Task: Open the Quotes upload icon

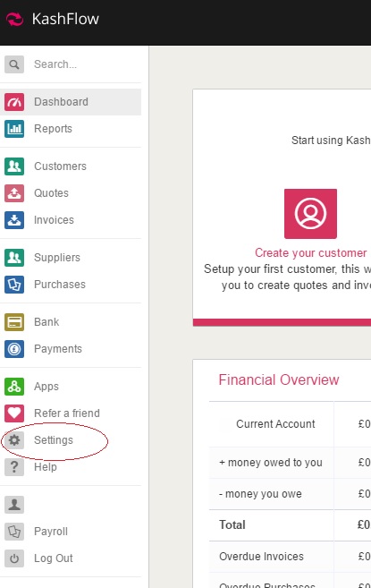Action: (x=14, y=193)
